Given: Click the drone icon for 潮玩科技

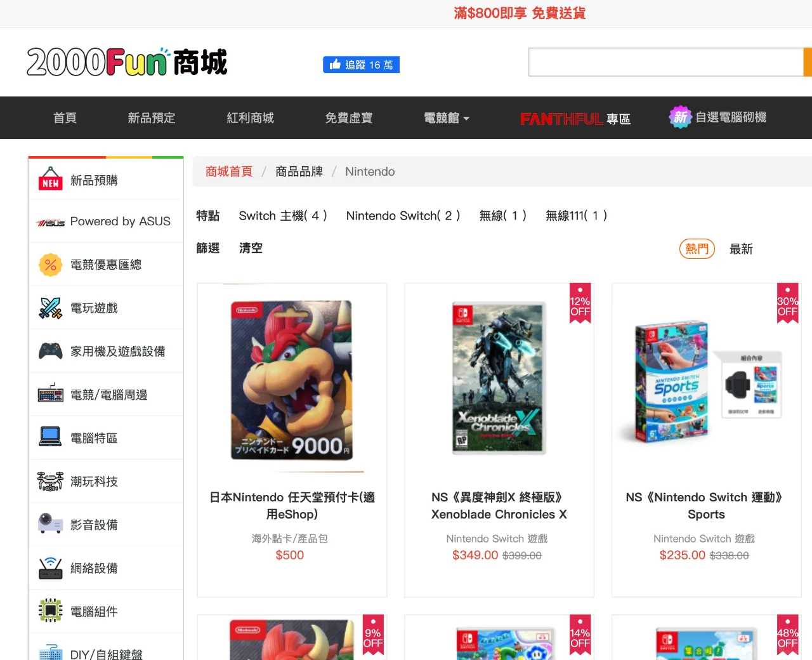Looking at the screenshot, I should click(x=51, y=481).
